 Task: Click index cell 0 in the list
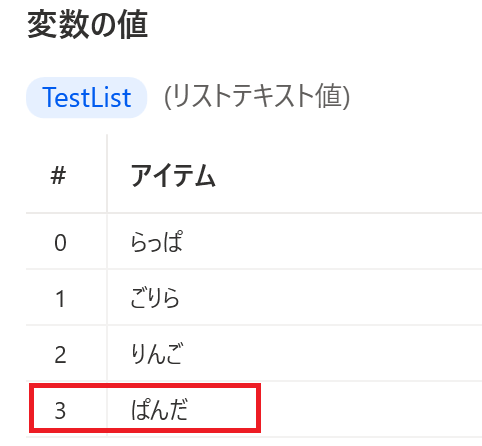point(60,242)
